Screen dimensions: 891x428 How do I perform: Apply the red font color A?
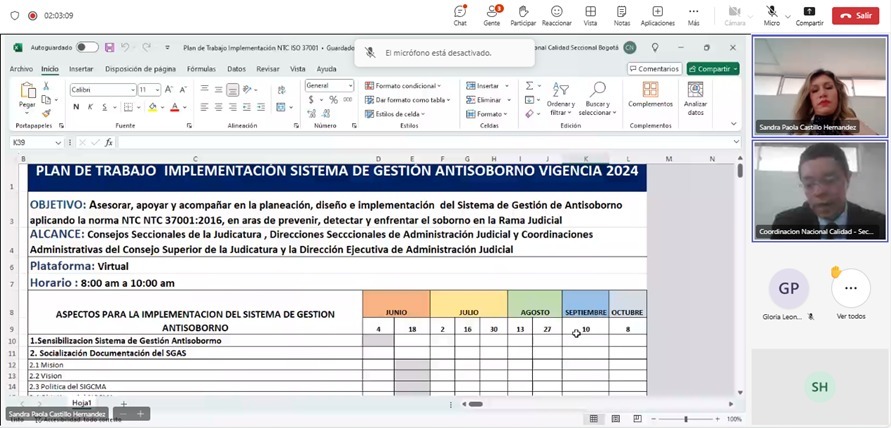click(174, 107)
